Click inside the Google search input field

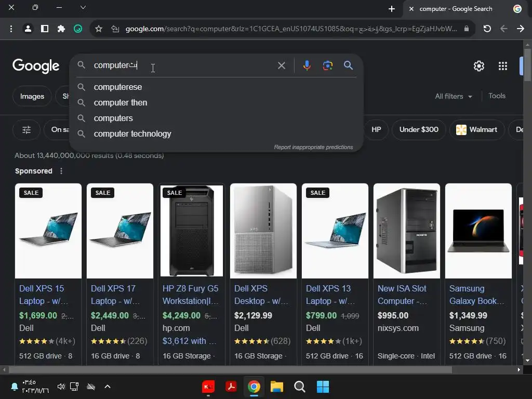pyautogui.click(x=183, y=65)
